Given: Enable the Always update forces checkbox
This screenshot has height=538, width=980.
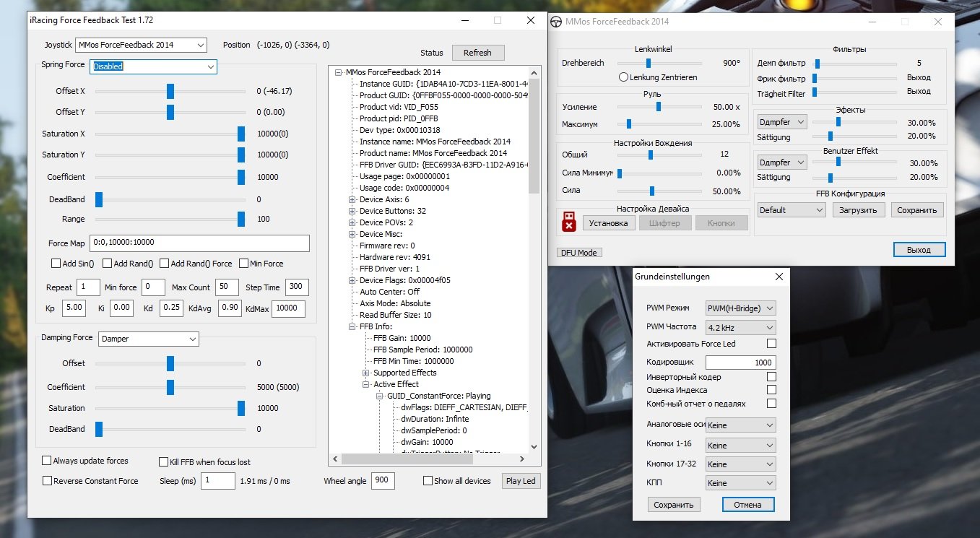Looking at the screenshot, I should (47, 461).
